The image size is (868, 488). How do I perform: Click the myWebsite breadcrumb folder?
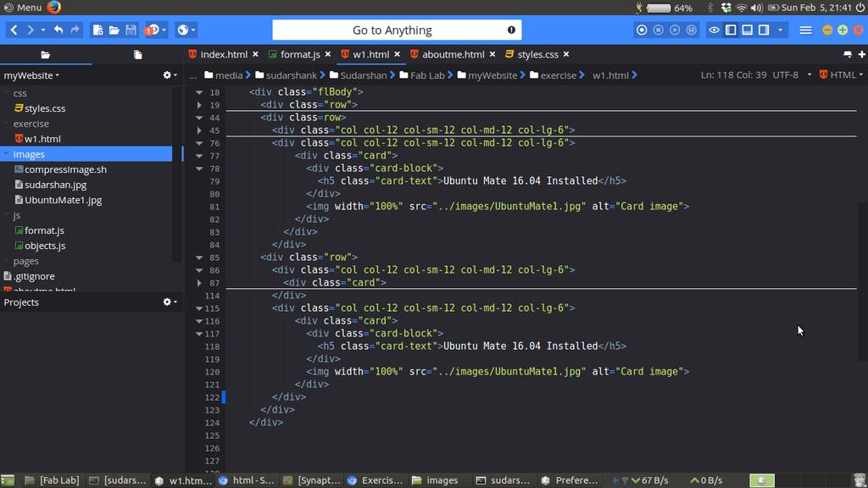(x=487, y=75)
